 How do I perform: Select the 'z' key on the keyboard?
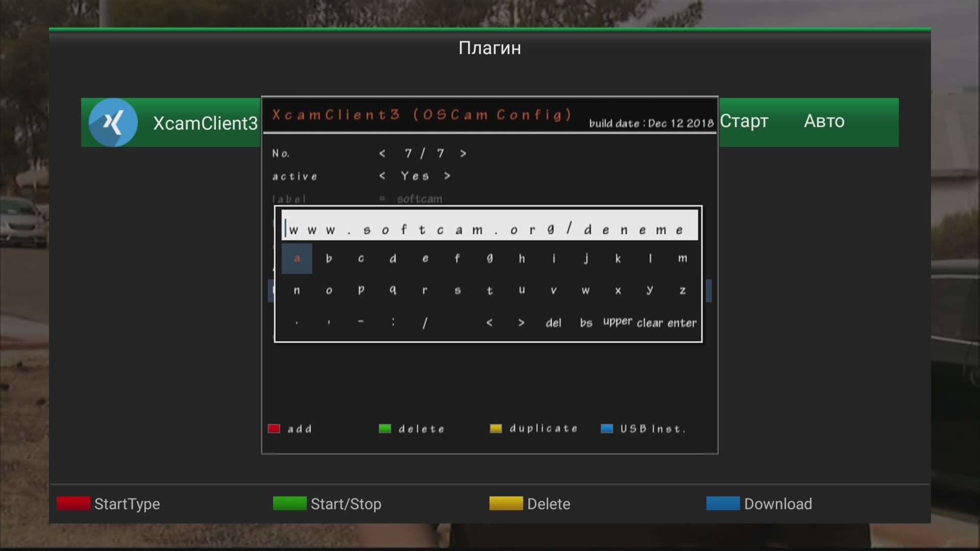(x=682, y=290)
